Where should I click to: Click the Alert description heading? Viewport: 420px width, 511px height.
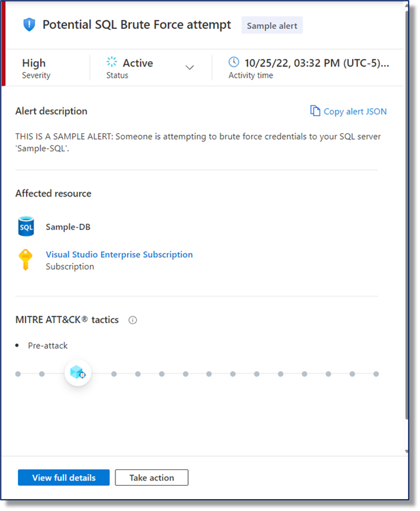[x=51, y=111]
